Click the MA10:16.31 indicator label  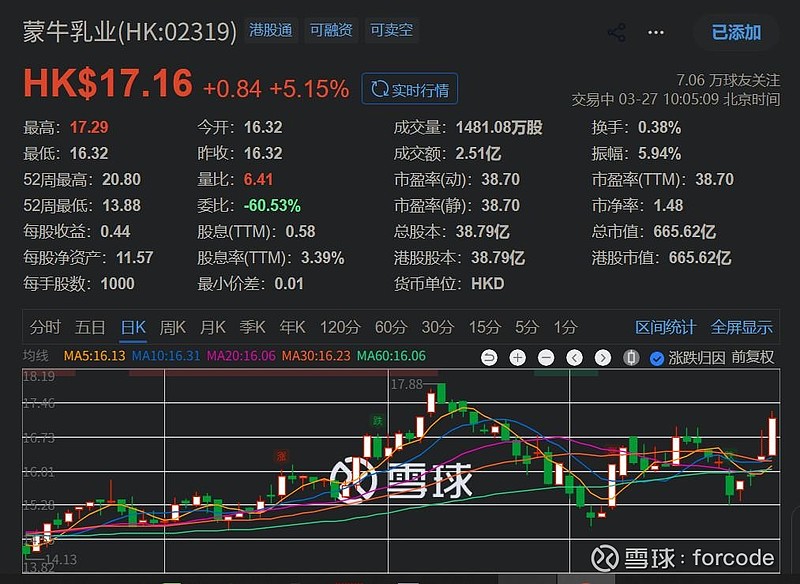(166, 356)
